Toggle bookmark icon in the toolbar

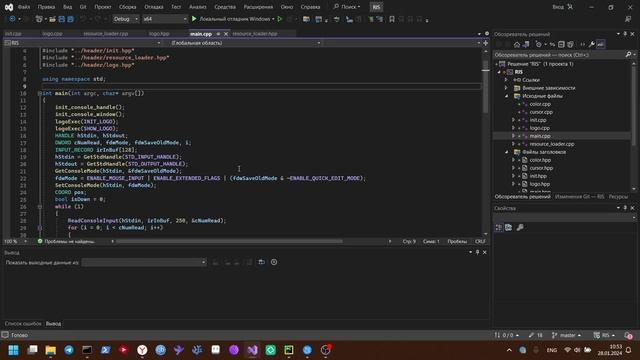coord(392,19)
